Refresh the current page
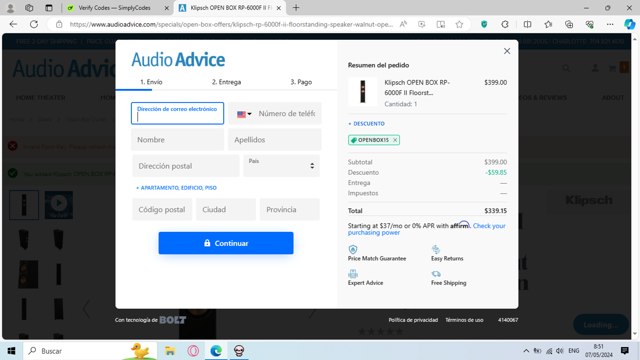Screen dimensions: 640x360 point(34,24)
